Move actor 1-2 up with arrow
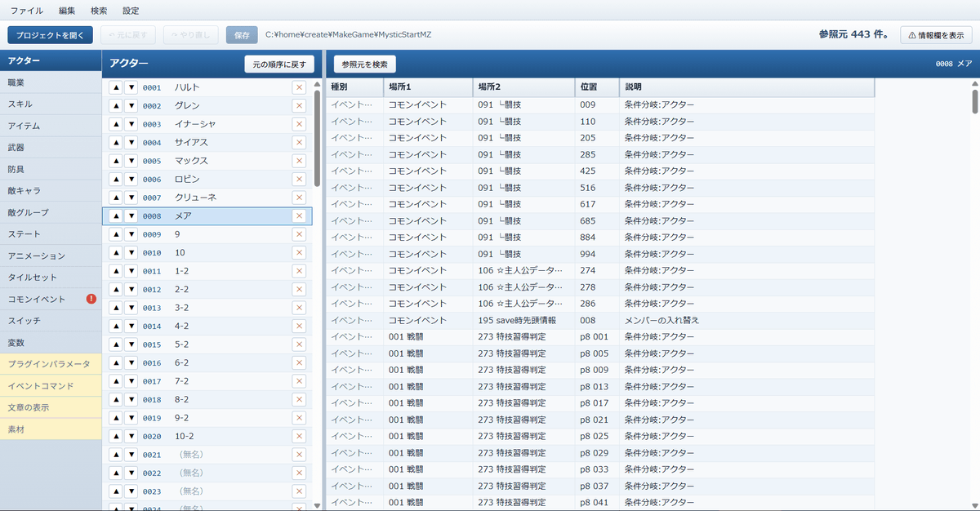Image resolution: width=980 pixels, height=511 pixels. (x=116, y=271)
